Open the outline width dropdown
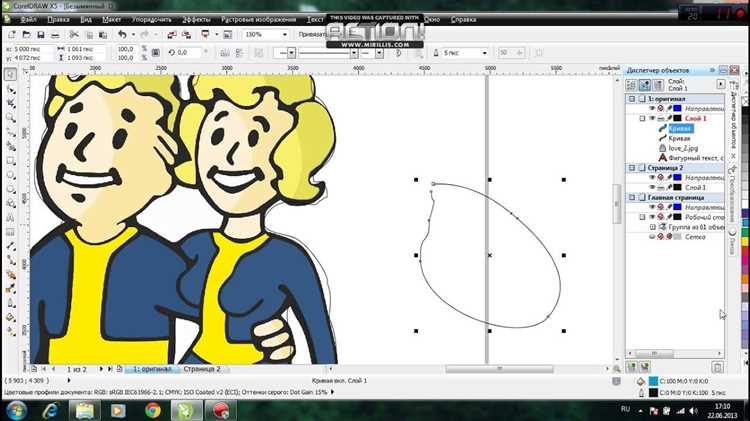The height and width of the screenshot is (421, 750). click(x=484, y=53)
